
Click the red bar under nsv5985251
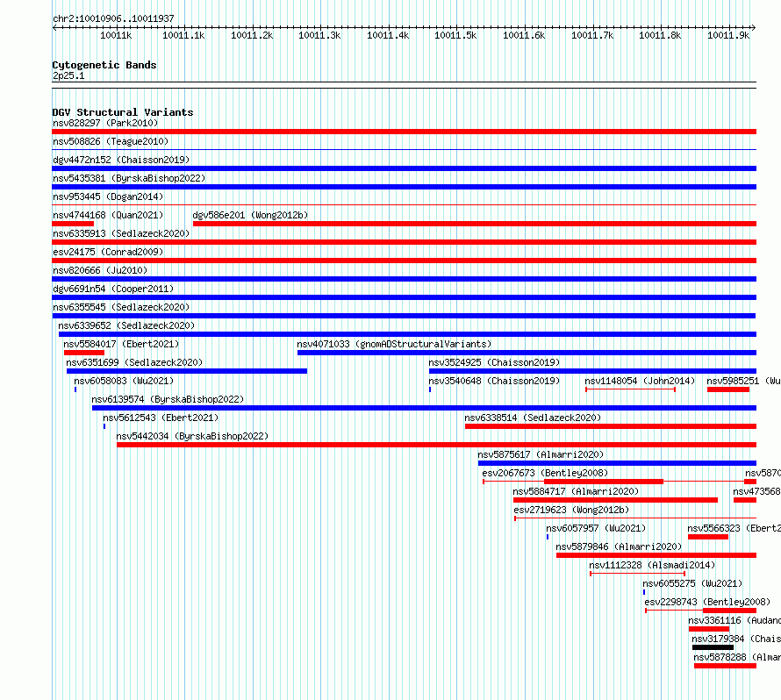tap(728, 389)
